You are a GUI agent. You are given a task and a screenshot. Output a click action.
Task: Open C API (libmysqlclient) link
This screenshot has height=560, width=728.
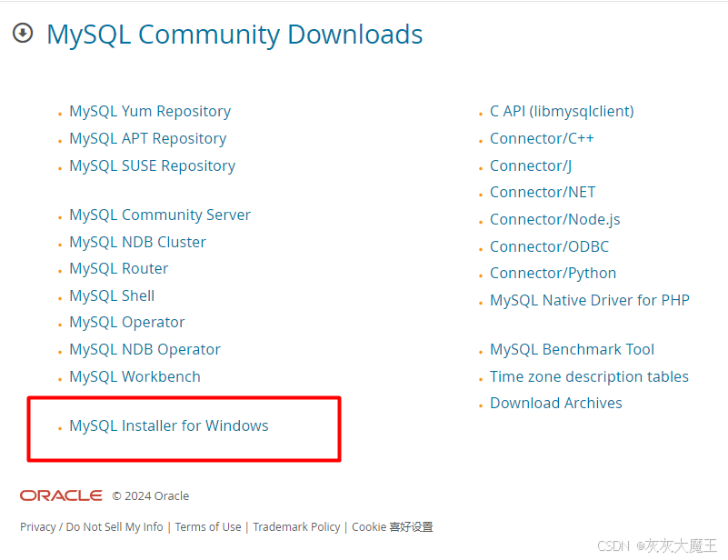click(x=562, y=112)
